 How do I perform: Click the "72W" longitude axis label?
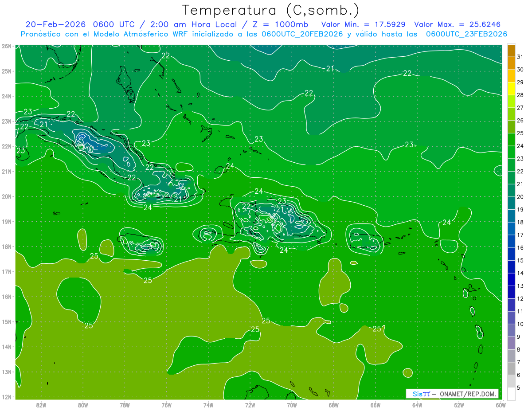click(x=250, y=405)
